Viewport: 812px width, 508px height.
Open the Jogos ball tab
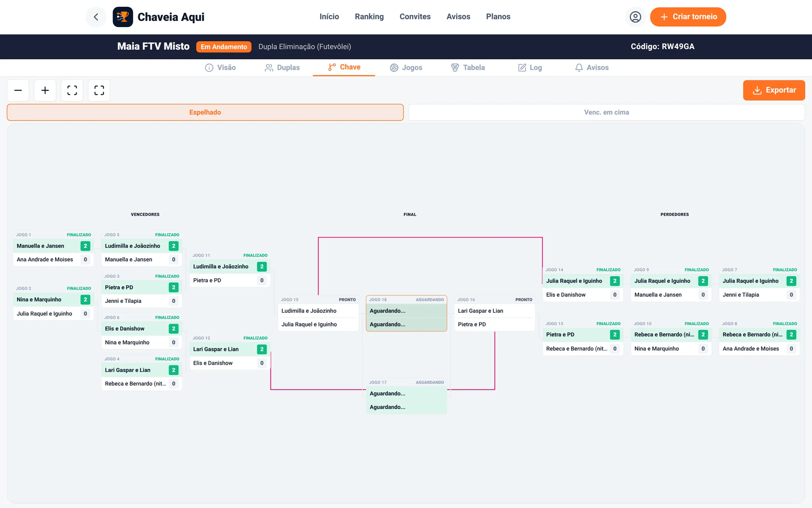click(x=406, y=67)
